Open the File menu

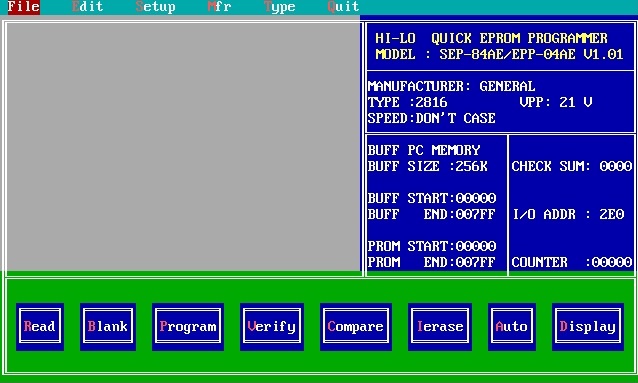pyautogui.click(x=24, y=7)
